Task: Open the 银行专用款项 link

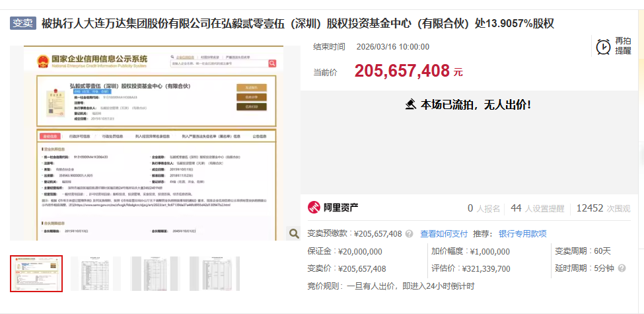Action: coord(522,234)
